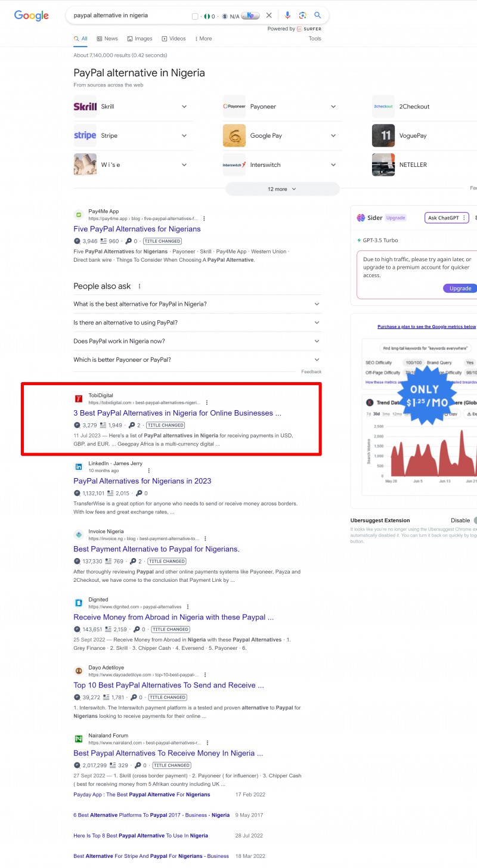Open three-dot menu for LinkedIn result
The width and height of the screenshot is (477, 868).
[x=148, y=470]
